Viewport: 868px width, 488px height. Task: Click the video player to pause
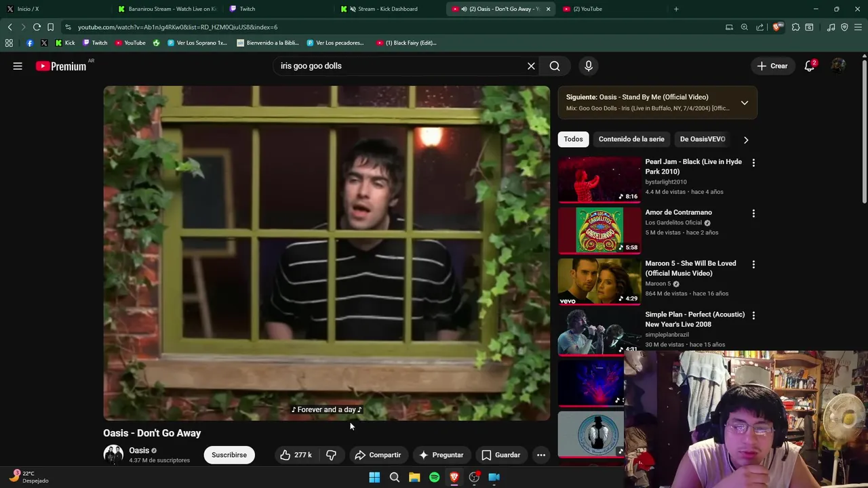pos(327,253)
